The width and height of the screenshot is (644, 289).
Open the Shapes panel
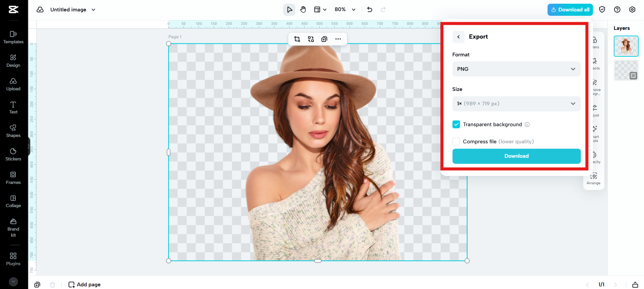click(x=13, y=131)
